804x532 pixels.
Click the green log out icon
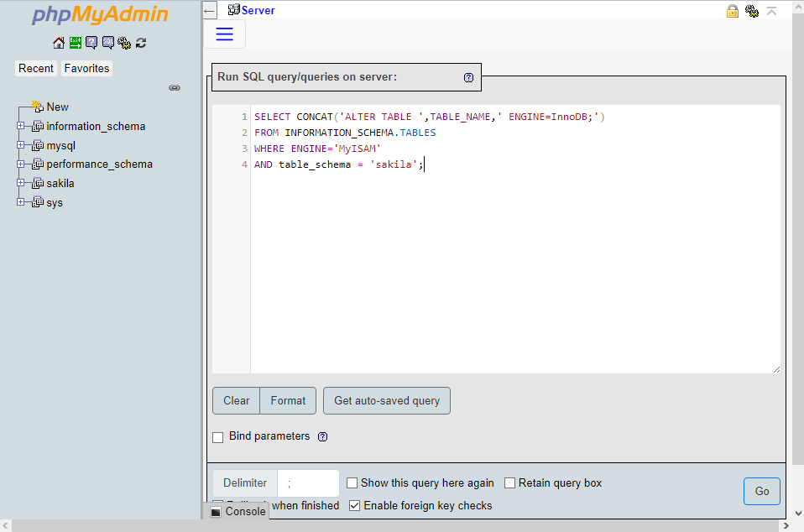coord(76,43)
